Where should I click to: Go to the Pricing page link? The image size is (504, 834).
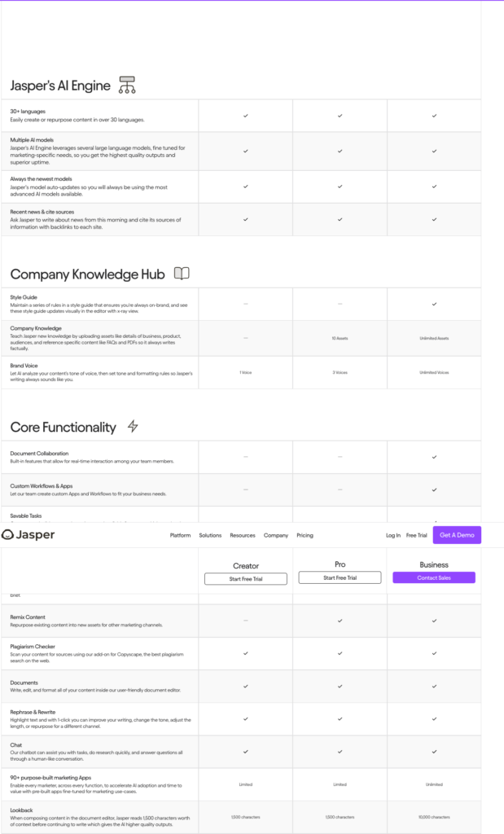(305, 535)
